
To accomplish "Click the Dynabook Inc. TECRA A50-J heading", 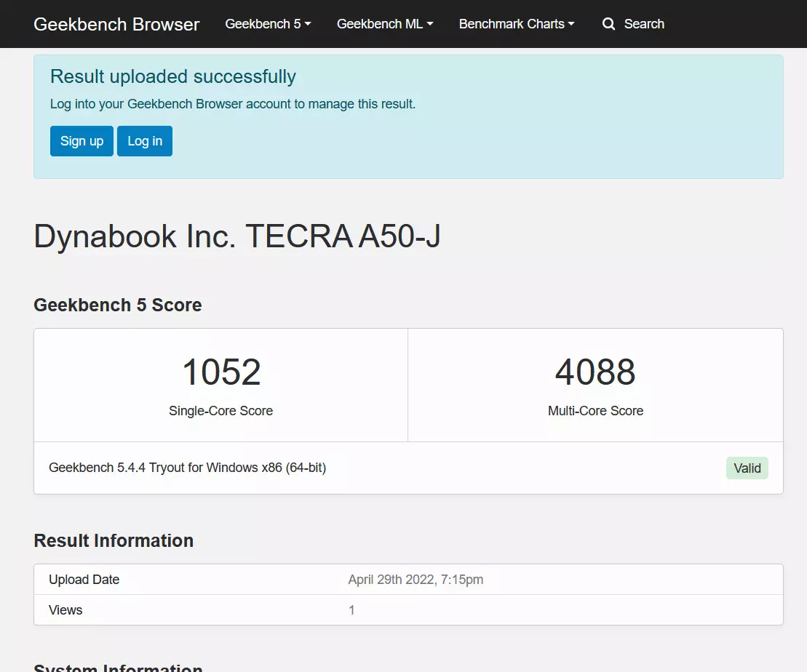I will tap(237, 237).
